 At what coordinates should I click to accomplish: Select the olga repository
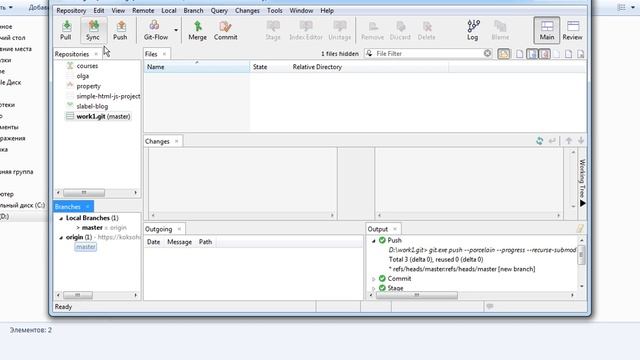82,76
